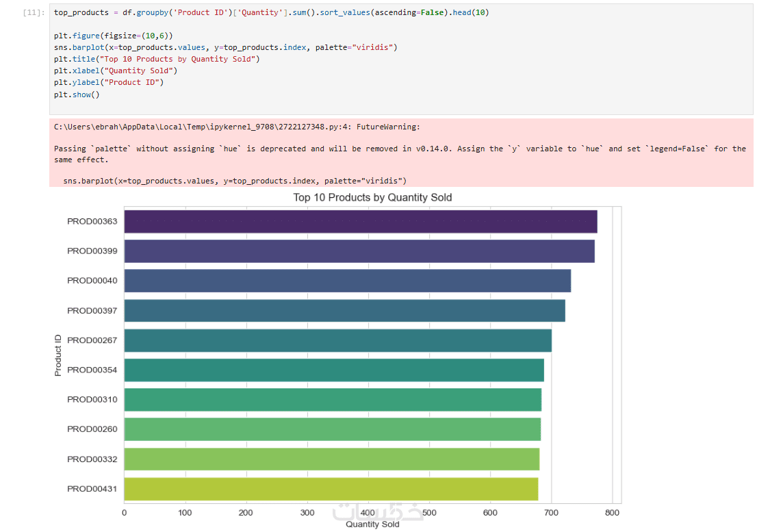
Task: Click the PROD00397 y-axis label
Action: 92,311
